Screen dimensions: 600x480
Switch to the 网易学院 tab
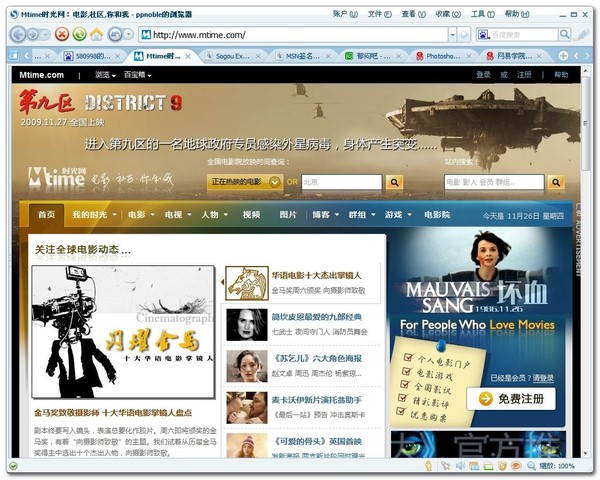[x=514, y=56]
